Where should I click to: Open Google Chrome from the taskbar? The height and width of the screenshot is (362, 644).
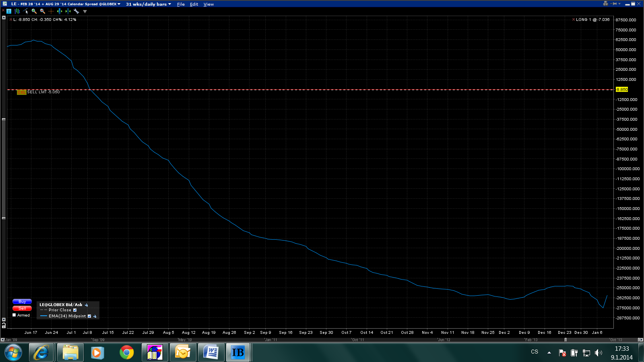point(126,353)
